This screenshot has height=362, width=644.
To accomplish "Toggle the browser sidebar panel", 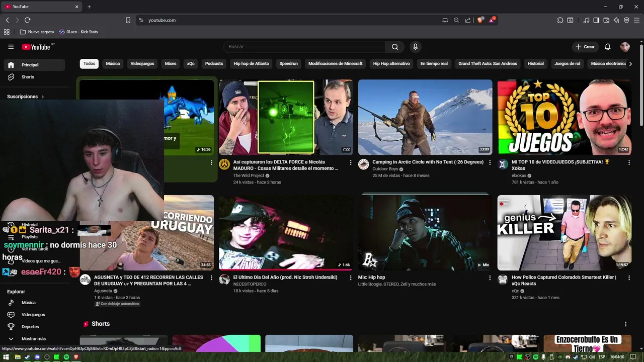I will point(596,20).
